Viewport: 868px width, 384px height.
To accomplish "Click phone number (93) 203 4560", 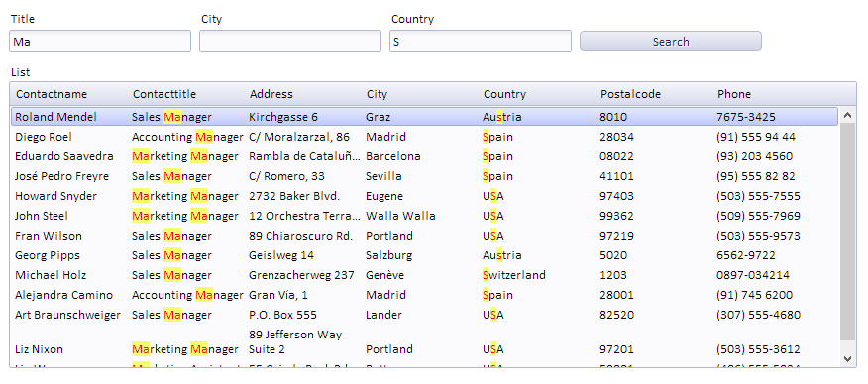I will point(754,156).
